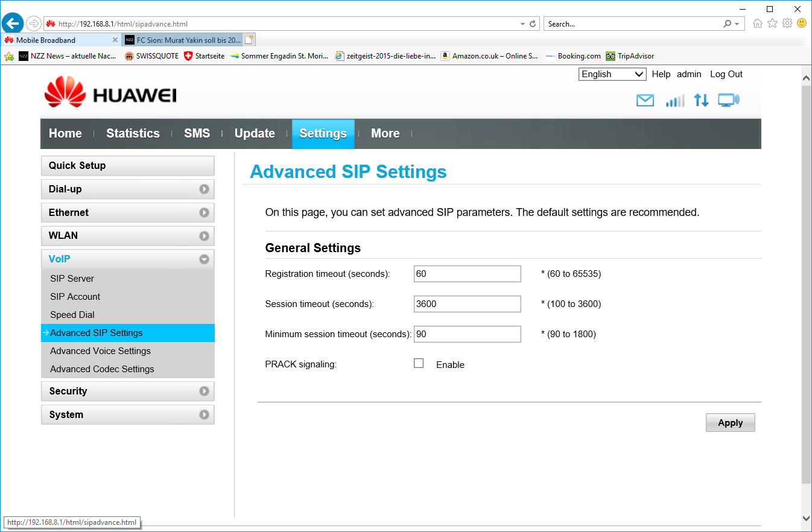This screenshot has width=812, height=532.
Task: Open the Amazon.co.uk bookmark
Action: 489,56
